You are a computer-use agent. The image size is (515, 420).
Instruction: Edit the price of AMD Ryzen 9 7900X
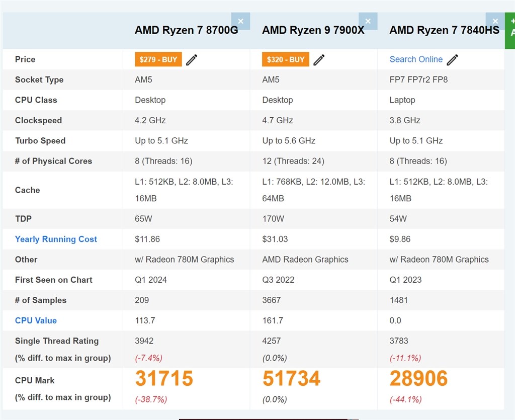pyautogui.click(x=319, y=59)
